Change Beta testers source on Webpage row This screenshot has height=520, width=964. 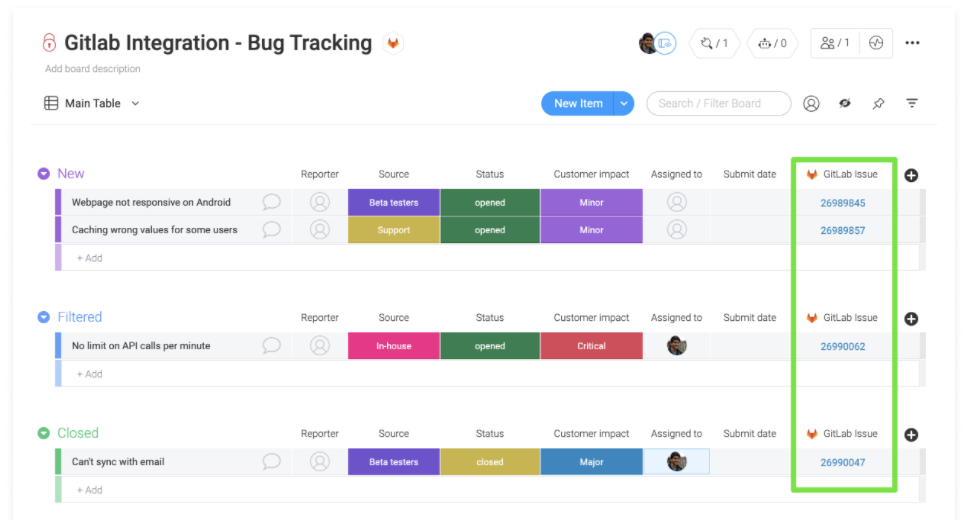point(393,202)
